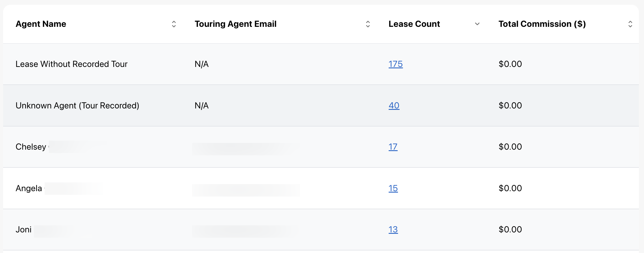Click the Agent Name column header
The width and height of the screenshot is (644, 253).
pyautogui.click(x=41, y=24)
